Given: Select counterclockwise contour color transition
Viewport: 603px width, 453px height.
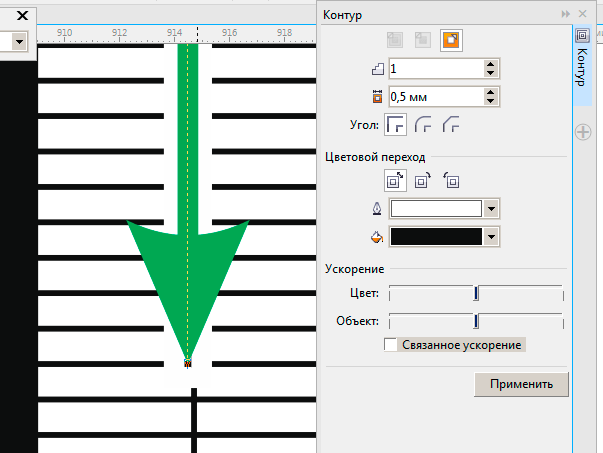Looking at the screenshot, I should pyautogui.click(x=451, y=180).
